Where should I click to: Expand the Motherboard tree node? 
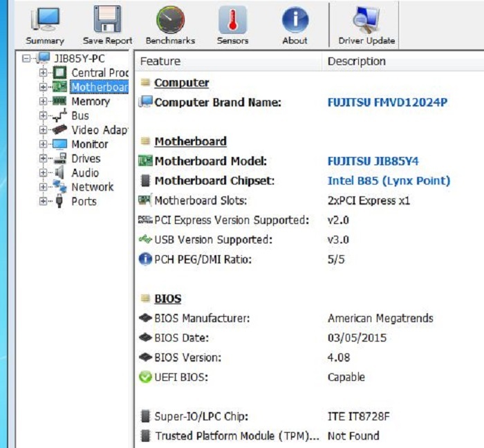[43, 87]
